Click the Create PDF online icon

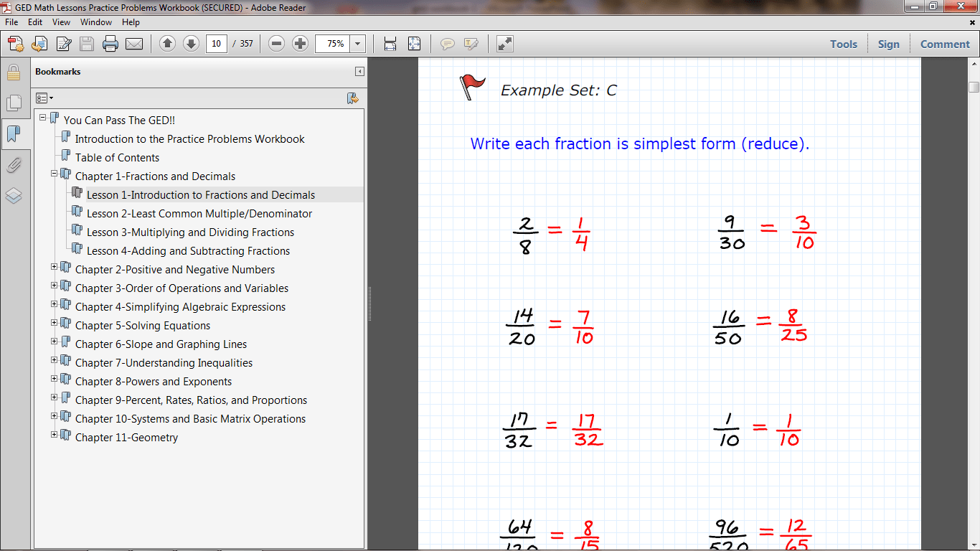(x=16, y=44)
